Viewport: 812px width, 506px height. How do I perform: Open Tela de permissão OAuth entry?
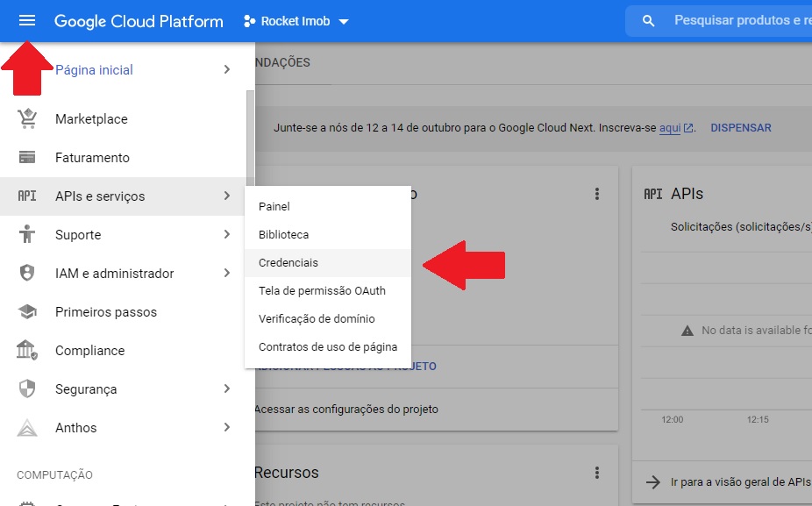click(322, 291)
